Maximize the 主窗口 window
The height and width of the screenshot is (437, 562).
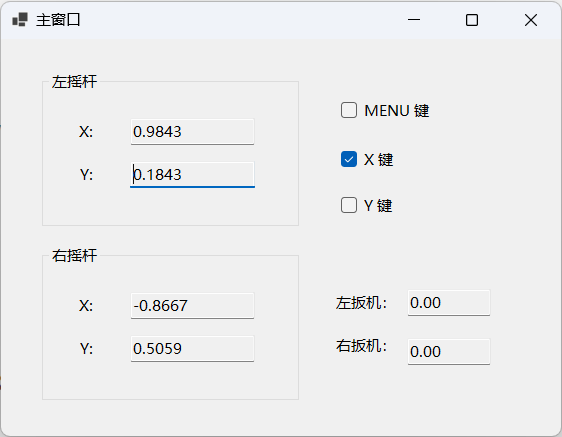pyautogui.click(x=472, y=20)
